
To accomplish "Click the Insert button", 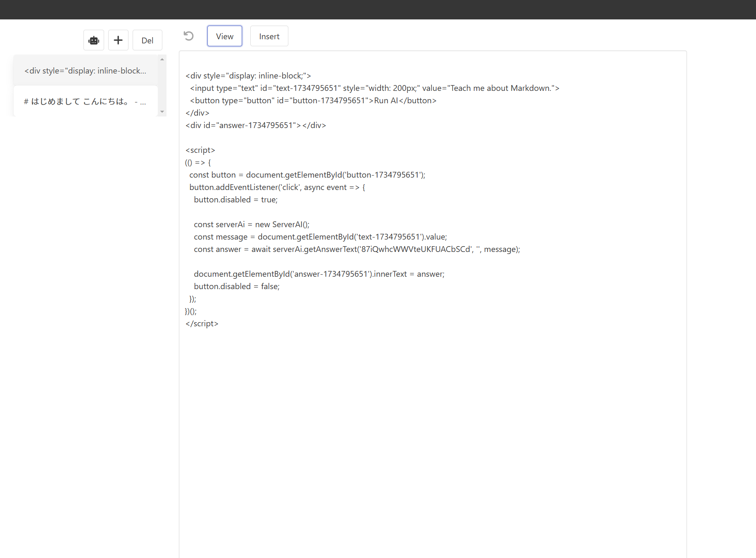I will [x=269, y=36].
